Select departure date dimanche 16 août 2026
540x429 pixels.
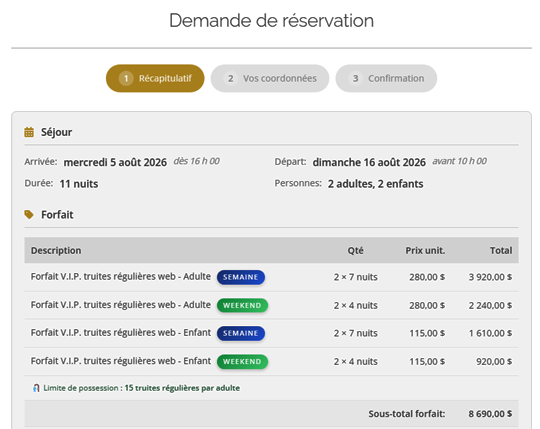369,162
